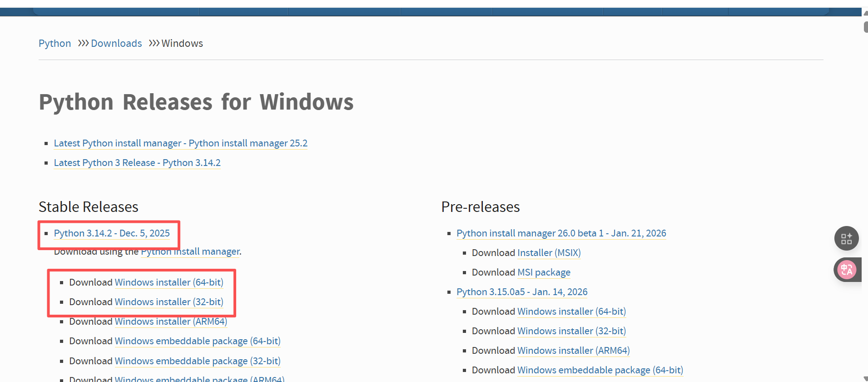
Task: Download pre-release Installer (MSIX)
Action: (x=549, y=253)
